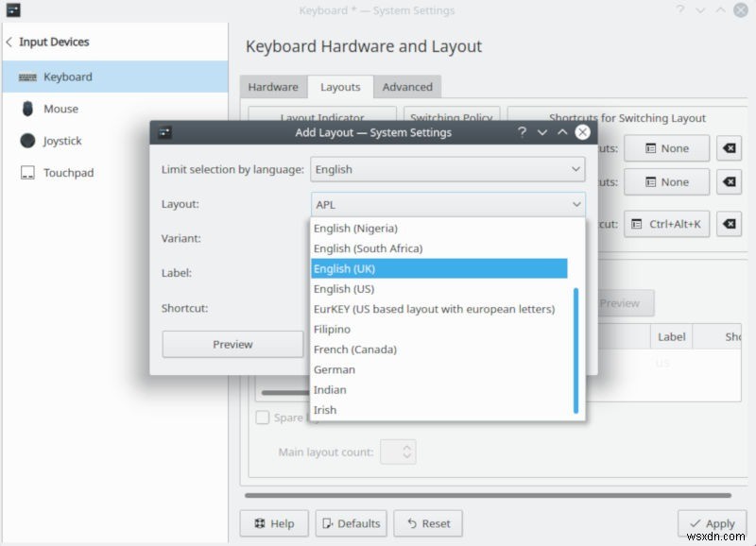Select the Joystick device icon
The width and height of the screenshot is (756, 546).
click(29, 141)
